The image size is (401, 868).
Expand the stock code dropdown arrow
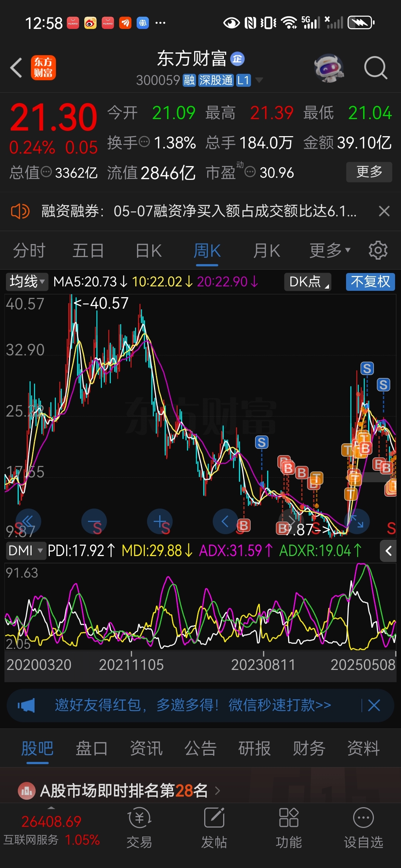click(x=259, y=80)
